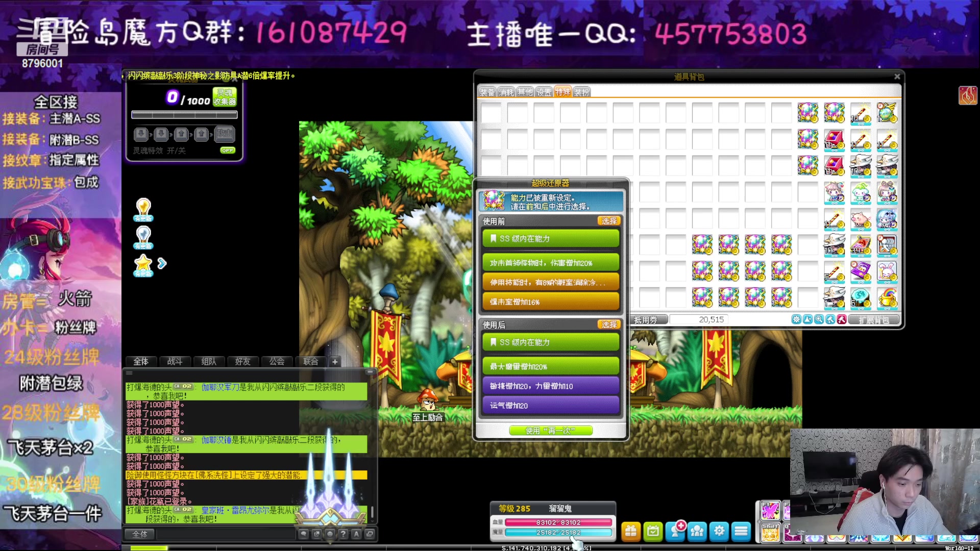Click the Shift key skill slot
This screenshot has width=980, height=551.
(770, 533)
